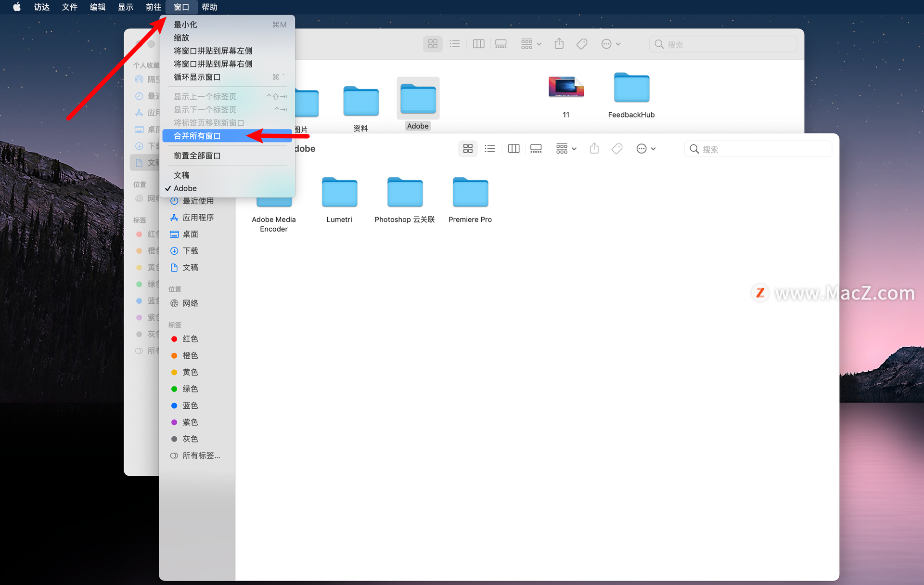924x585 pixels.
Task: Filter by 灰色 tag in sidebar
Action: coord(197,439)
